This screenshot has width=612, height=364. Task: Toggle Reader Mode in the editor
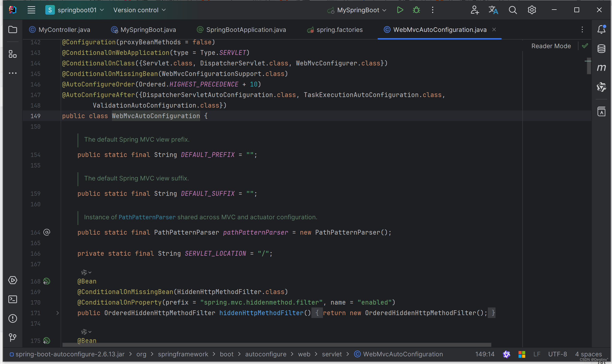coord(551,46)
